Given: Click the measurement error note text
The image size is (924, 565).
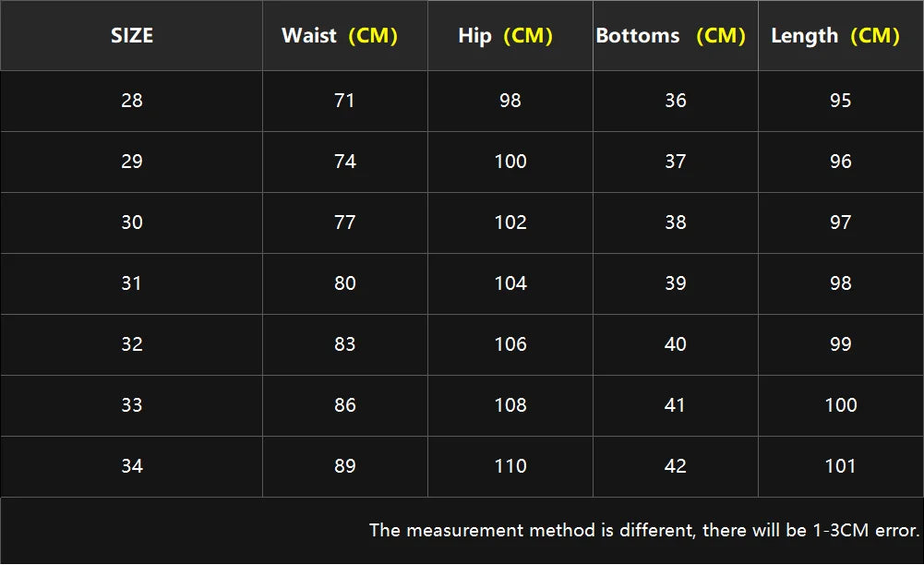Looking at the screenshot, I should click(x=644, y=530).
